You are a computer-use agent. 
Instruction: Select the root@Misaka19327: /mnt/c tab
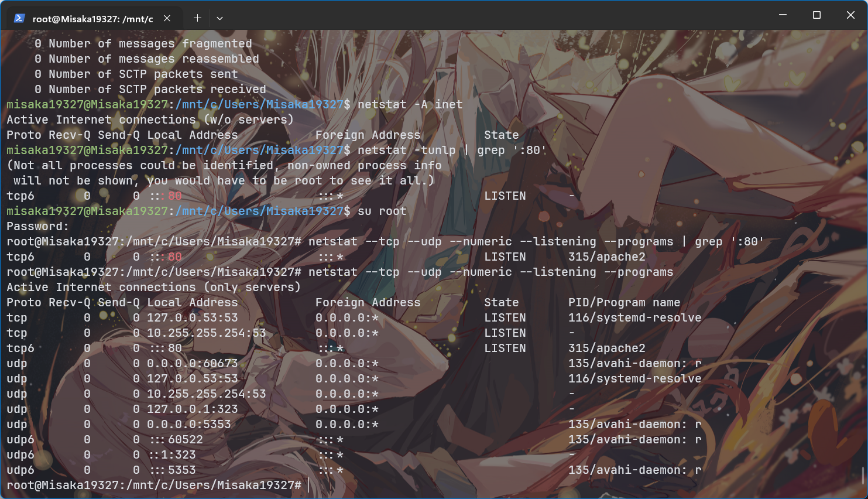[94, 18]
